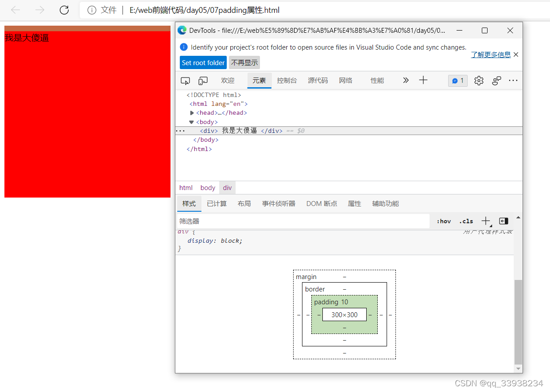Select the html lang="en" line

tap(219, 104)
